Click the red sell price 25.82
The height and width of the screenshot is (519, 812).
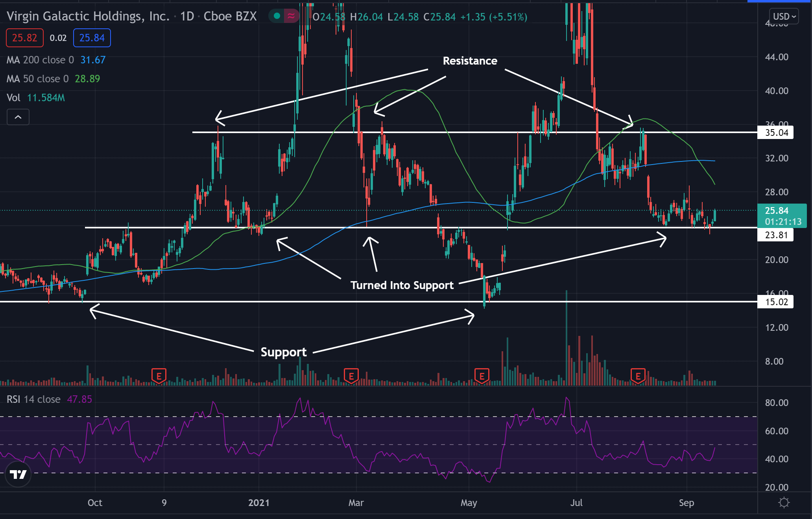pyautogui.click(x=25, y=38)
